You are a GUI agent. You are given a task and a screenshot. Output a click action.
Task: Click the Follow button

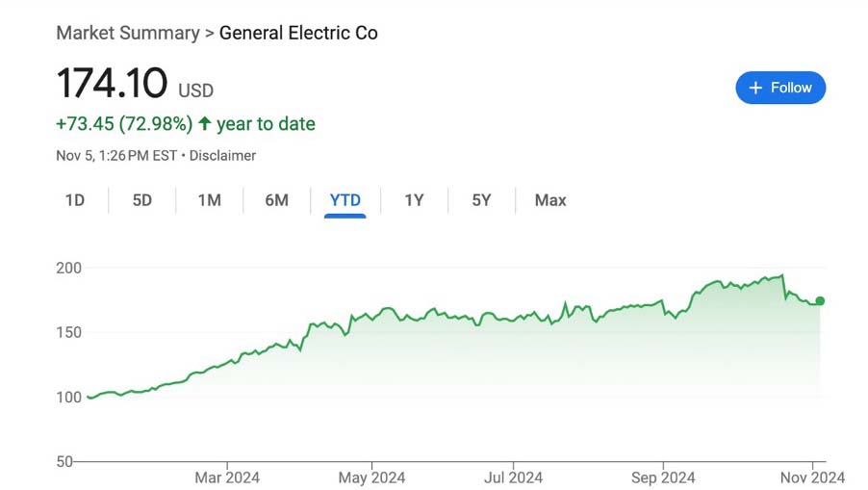[x=780, y=88]
